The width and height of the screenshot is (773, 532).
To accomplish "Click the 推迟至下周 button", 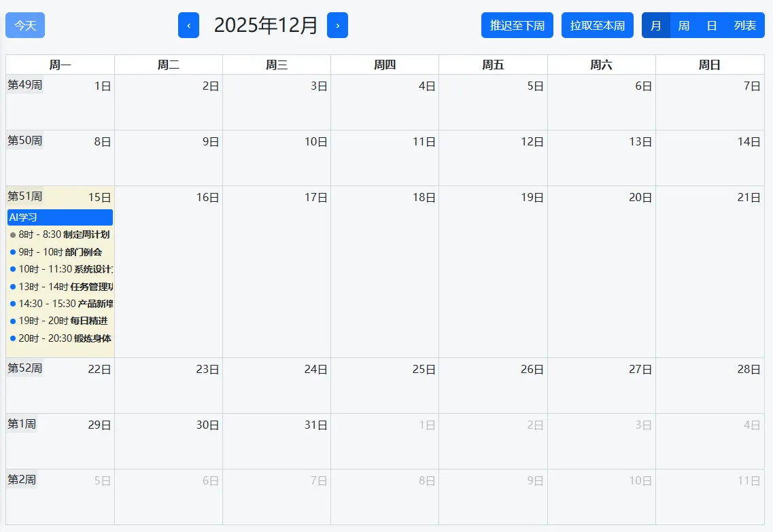I will click(517, 25).
